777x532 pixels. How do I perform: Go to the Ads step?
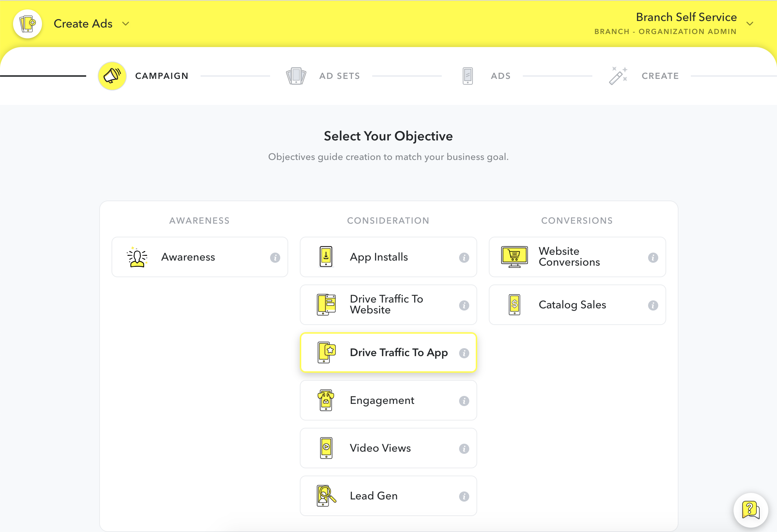point(500,76)
